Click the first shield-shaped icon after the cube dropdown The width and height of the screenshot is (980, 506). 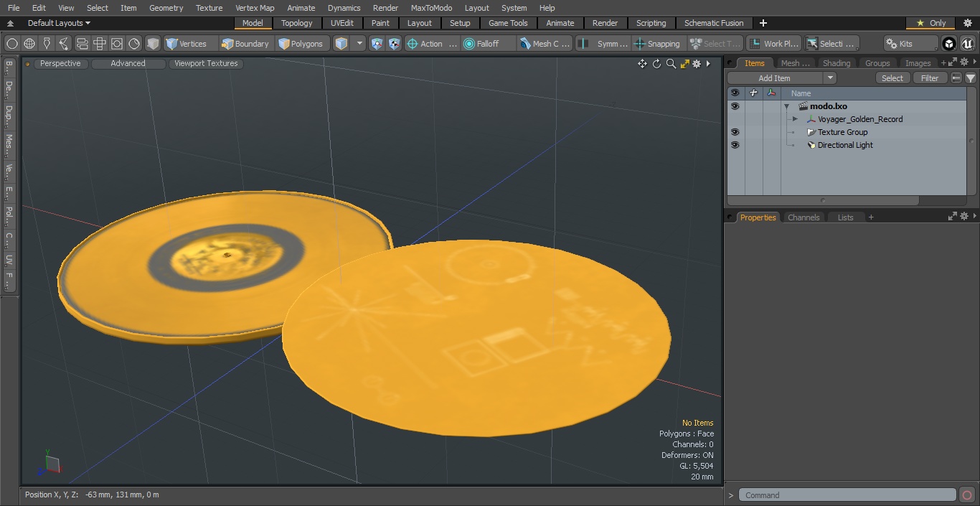coord(377,44)
